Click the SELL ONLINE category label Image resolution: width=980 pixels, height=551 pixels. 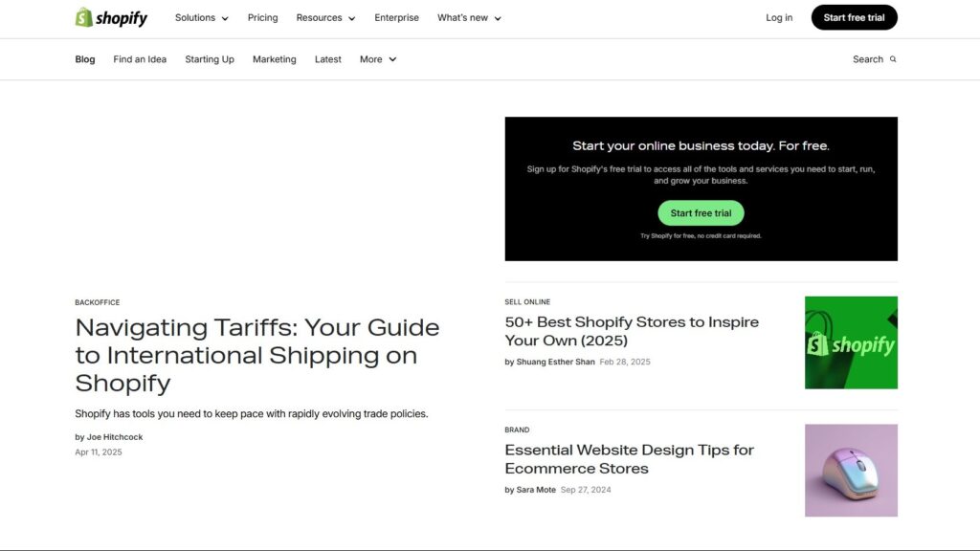527,301
